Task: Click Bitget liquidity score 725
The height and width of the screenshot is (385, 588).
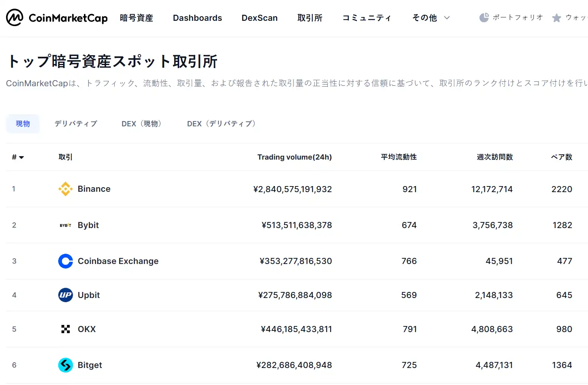Action: (409, 365)
